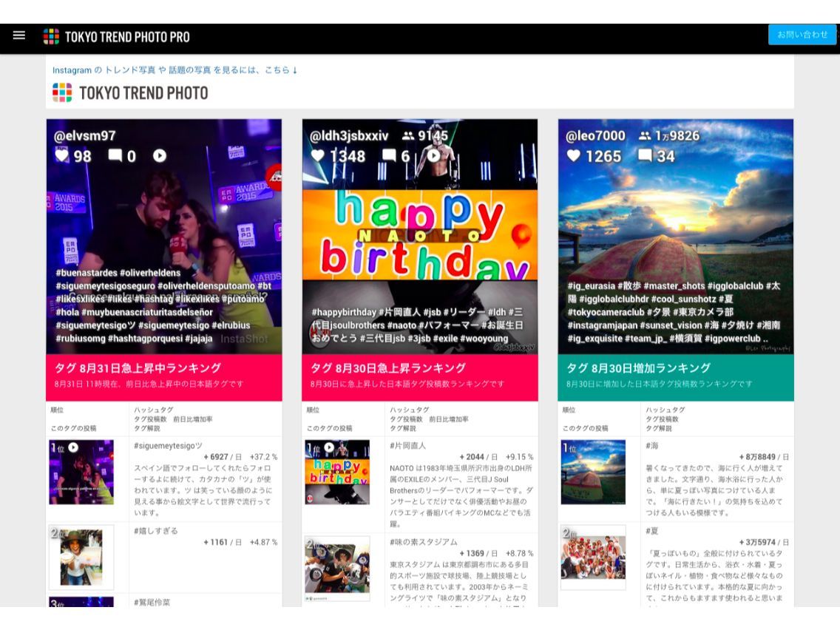Click heart like icon on @leo7000 post
The width and height of the screenshot is (840, 630).
point(574,156)
